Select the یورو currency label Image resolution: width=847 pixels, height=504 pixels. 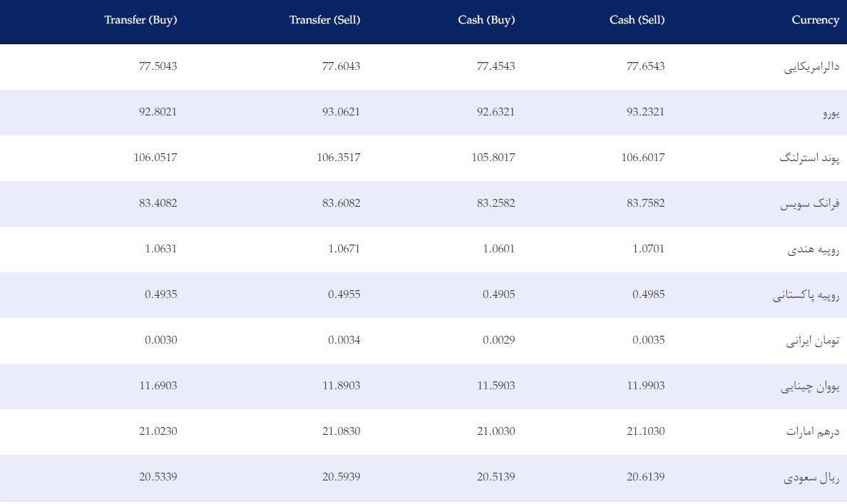click(831, 113)
